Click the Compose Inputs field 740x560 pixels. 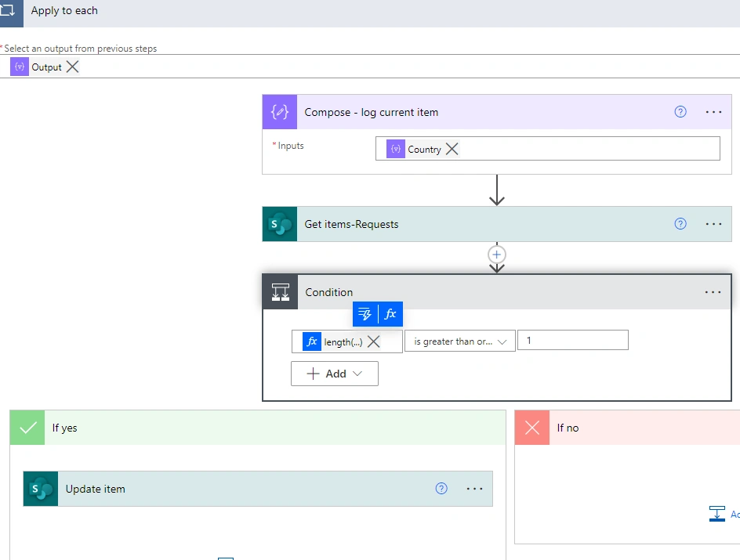click(547, 149)
